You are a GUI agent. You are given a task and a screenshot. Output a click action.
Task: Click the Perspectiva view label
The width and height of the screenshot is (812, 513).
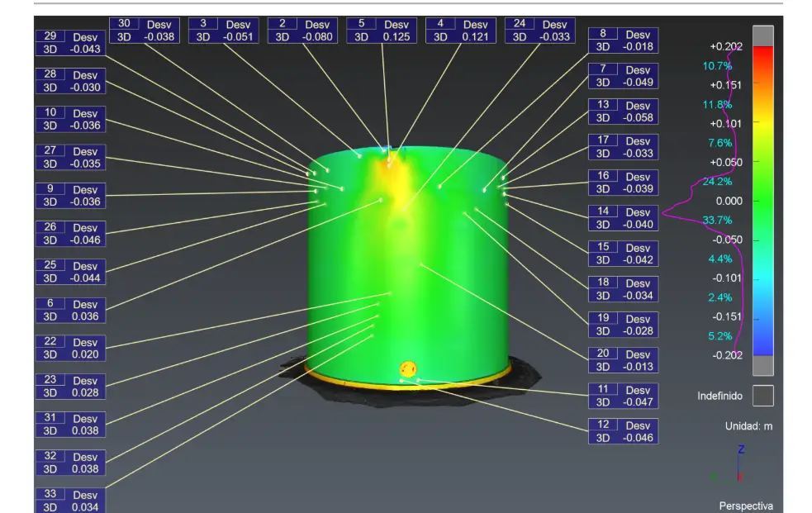(745, 505)
